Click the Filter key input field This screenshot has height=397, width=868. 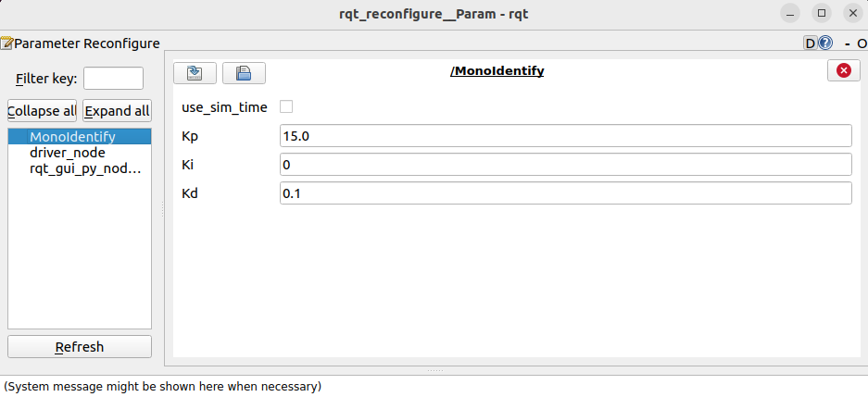tap(114, 79)
